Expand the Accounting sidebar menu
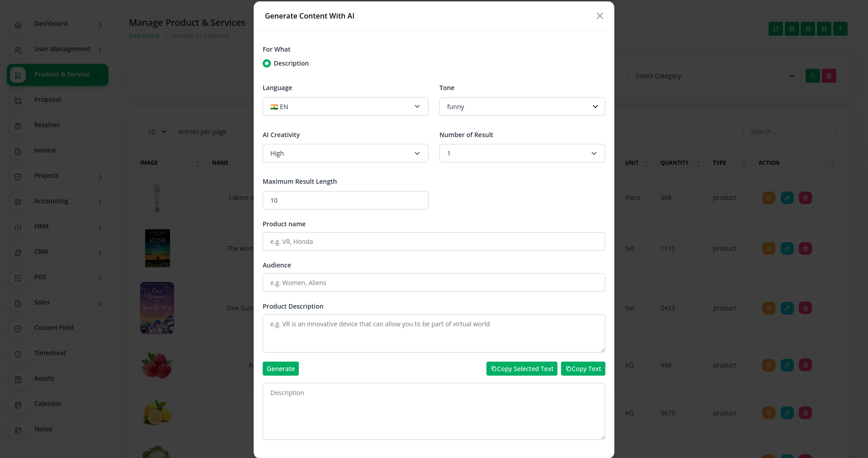The width and height of the screenshot is (868, 458). pos(51,201)
